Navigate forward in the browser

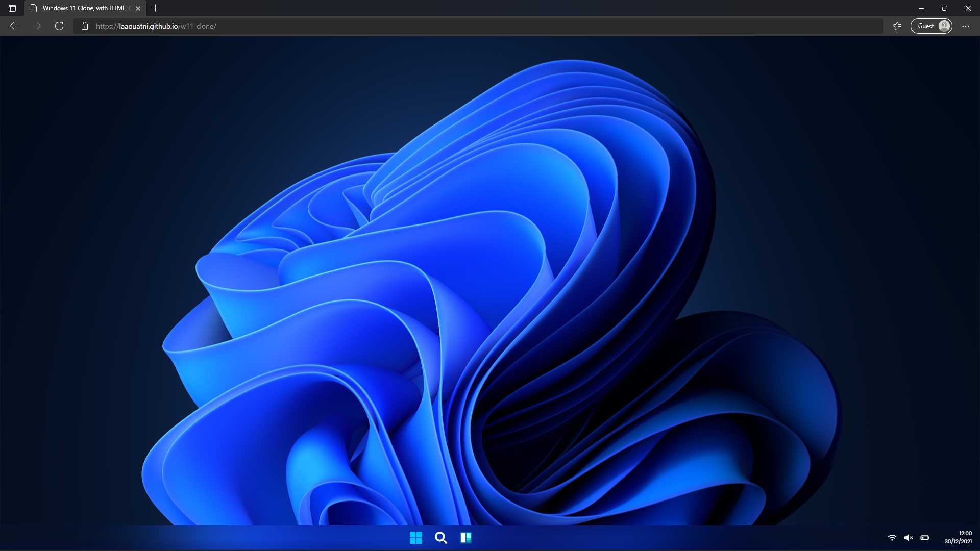[36, 26]
